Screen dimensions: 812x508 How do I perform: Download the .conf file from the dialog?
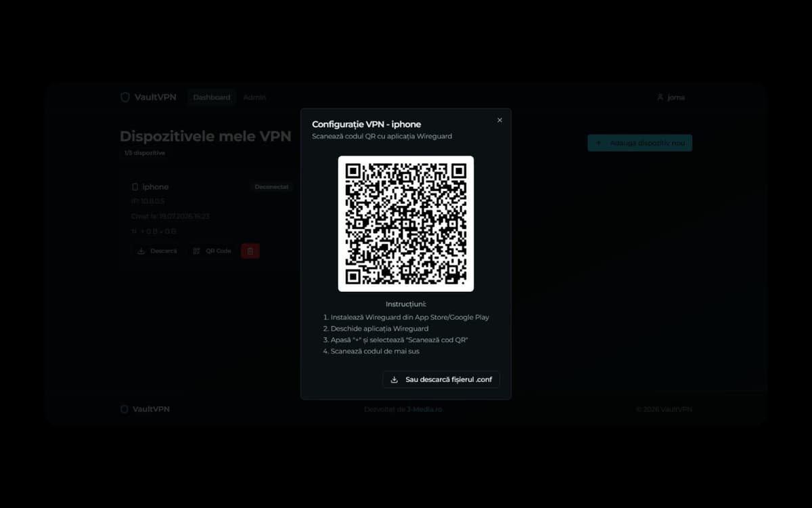pos(441,379)
